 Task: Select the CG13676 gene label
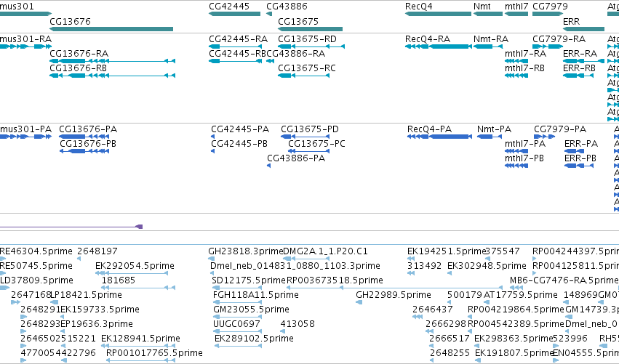pyautogui.click(x=70, y=21)
